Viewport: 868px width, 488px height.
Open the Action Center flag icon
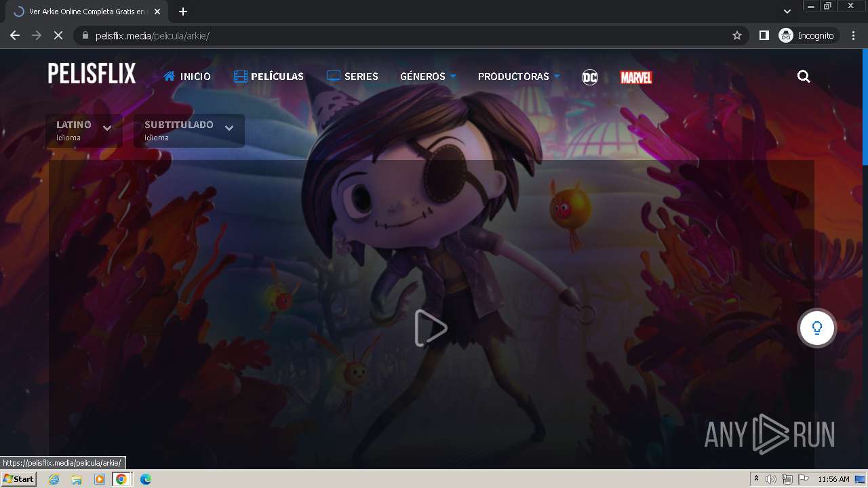click(804, 479)
